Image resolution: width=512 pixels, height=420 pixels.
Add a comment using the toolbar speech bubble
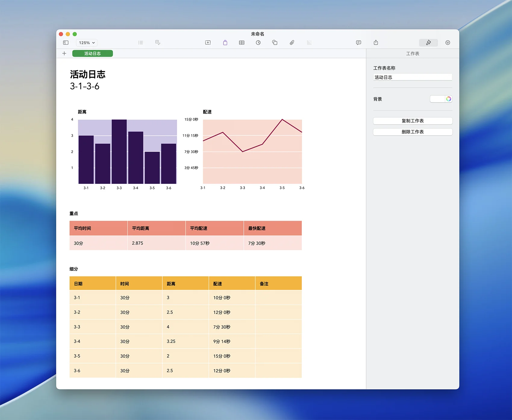point(358,43)
